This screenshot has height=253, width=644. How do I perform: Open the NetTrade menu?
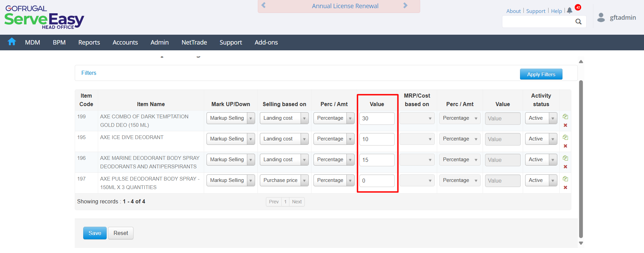point(194,43)
